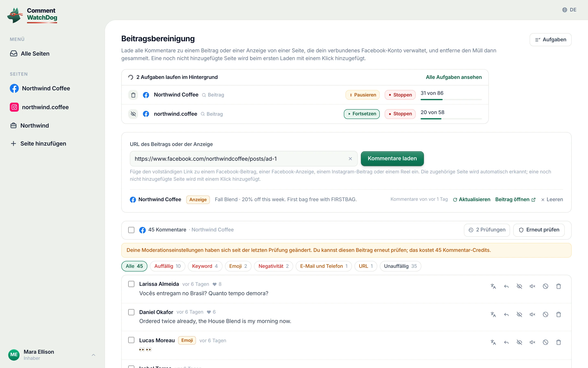Open Alle Aufgaben ansehen link
This screenshot has height=368, width=588.
(x=453, y=77)
